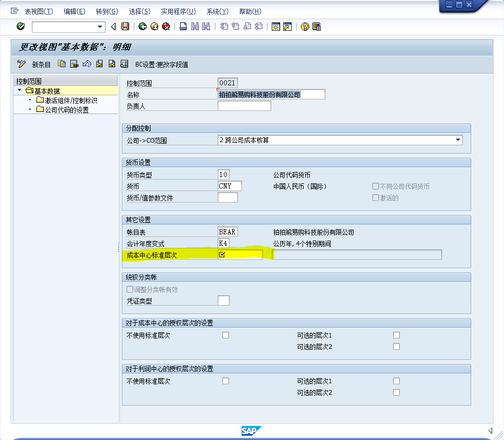504x440 pixels.
Task: Click the Last Page icon
Action: (259, 27)
